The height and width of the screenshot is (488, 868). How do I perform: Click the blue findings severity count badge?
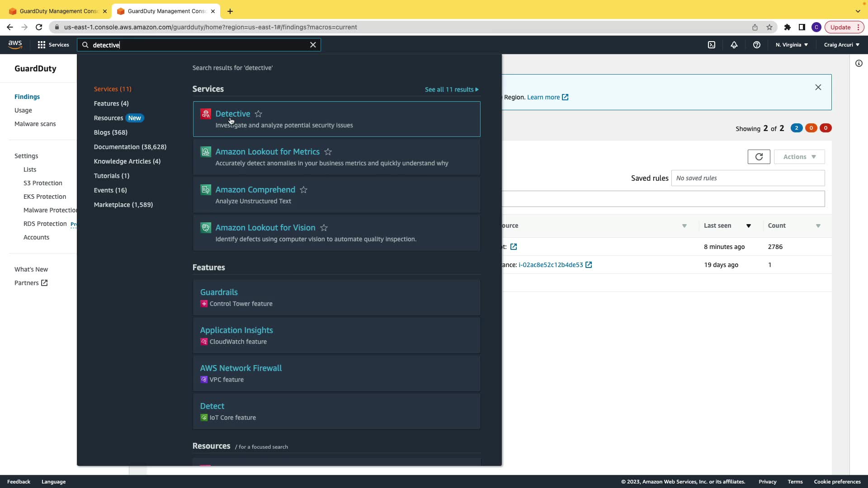point(797,128)
